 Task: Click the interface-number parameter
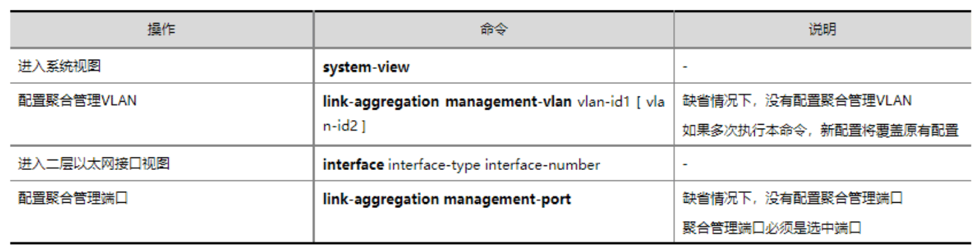click(x=543, y=165)
